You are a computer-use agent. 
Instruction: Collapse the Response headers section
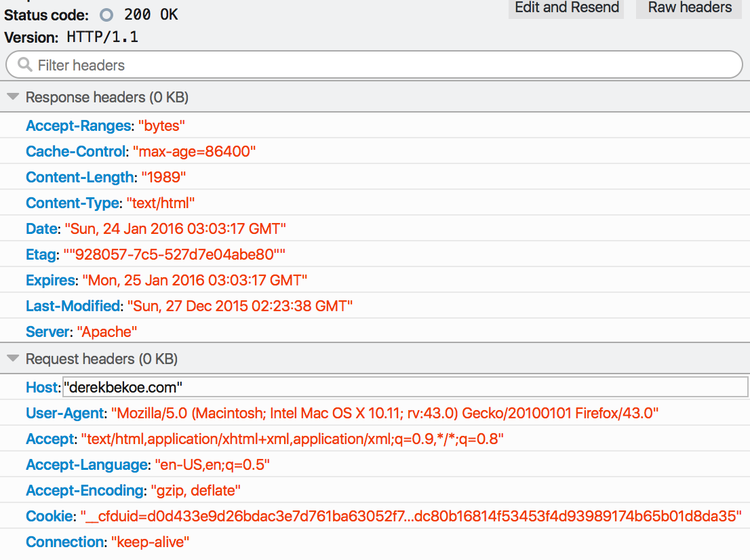[14, 97]
